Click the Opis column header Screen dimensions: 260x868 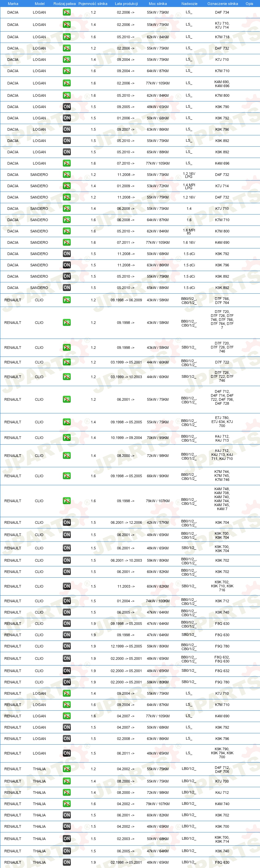click(249, 4)
